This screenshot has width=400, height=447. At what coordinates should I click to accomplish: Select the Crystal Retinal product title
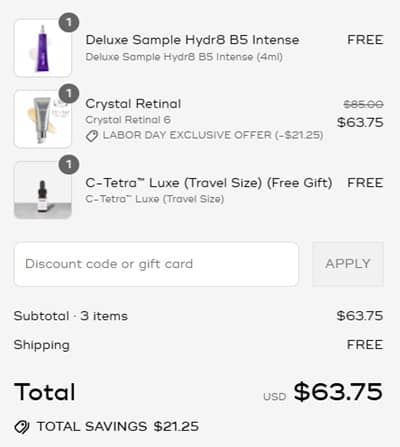[x=133, y=104]
